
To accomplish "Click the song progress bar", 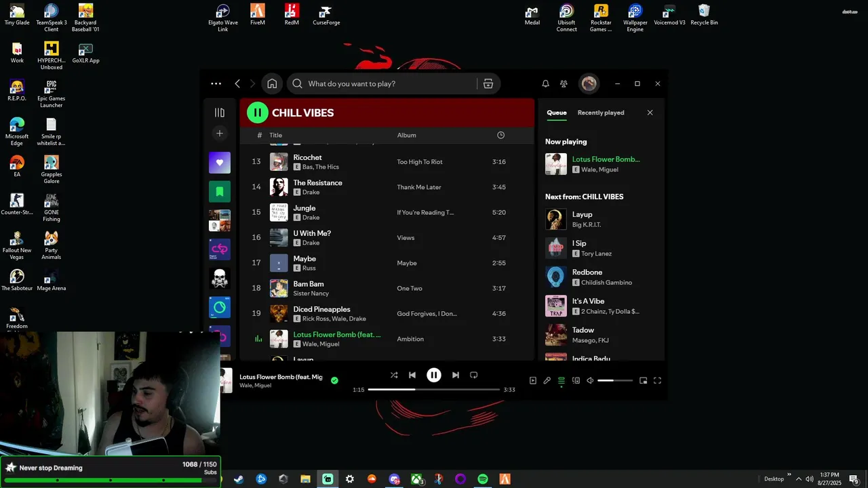I will pyautogui.click(x=434, y=390).
